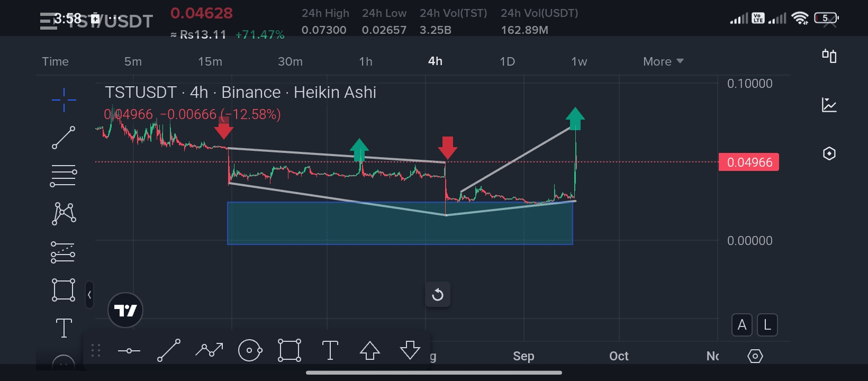The image size is (868, 381).
Task: Switch to the 1D timeframe tab
Action: click(507, 61)
